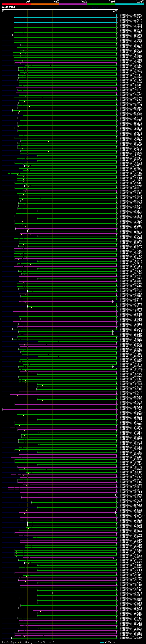Open the UniRef100_Q9XHC6 entry
Image resolution: width=146 pixels, height=644 pixels.
click(x=131, y=17)
